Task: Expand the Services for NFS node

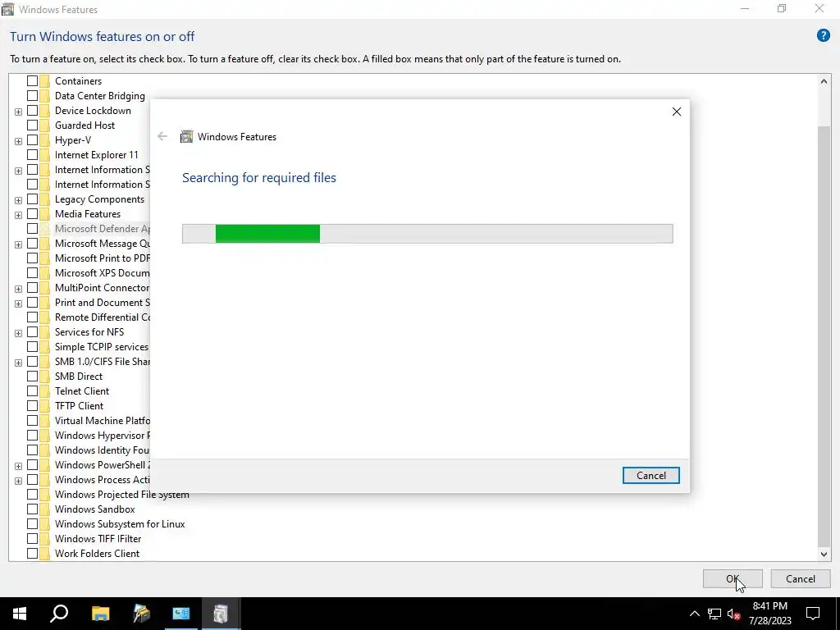Action: pyautogui.click(x=18, y=333)
